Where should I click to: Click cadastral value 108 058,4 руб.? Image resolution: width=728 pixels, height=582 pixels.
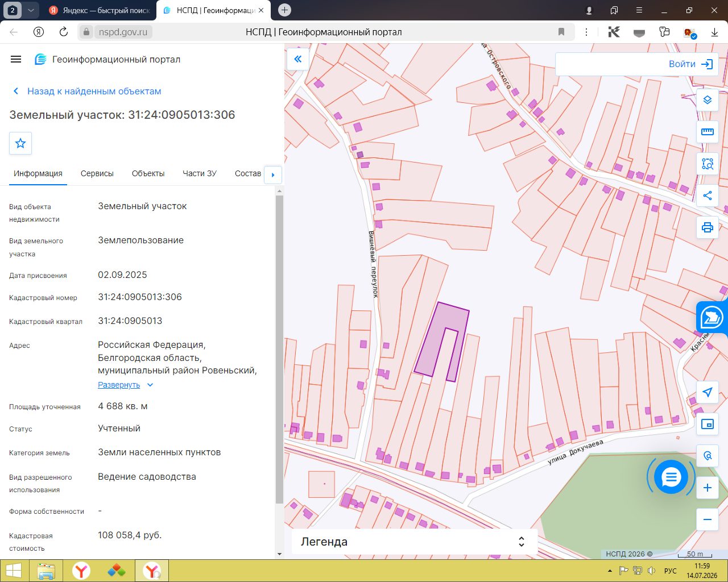(130, 535)
